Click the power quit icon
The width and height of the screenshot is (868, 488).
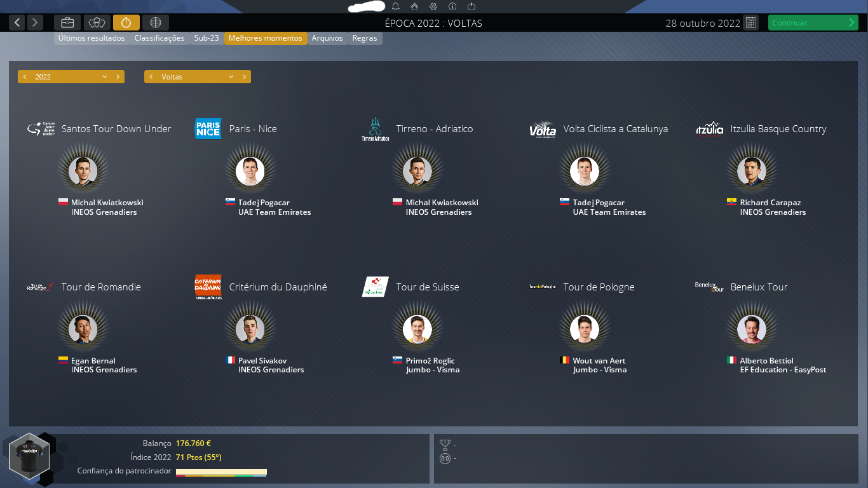coord(471,6)
